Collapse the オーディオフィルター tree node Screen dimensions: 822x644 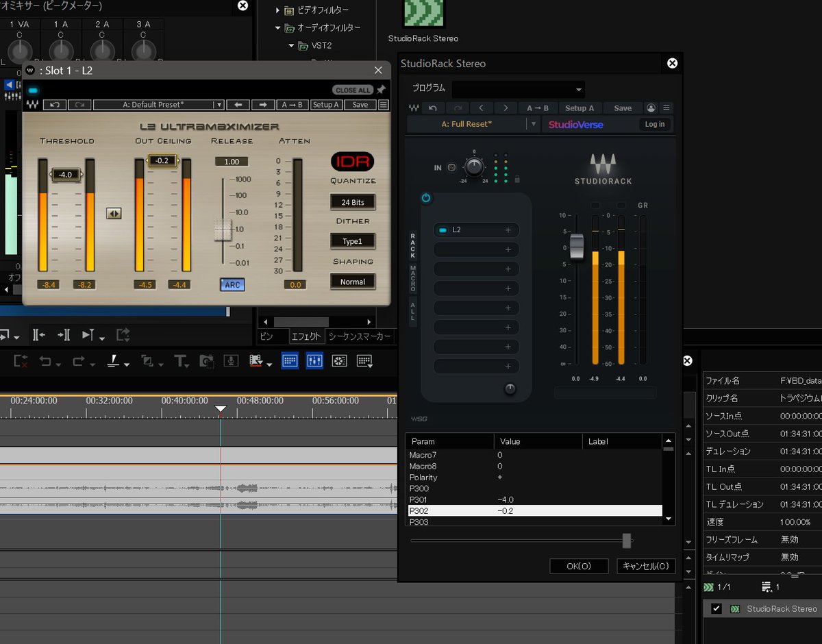coord(278,28)
